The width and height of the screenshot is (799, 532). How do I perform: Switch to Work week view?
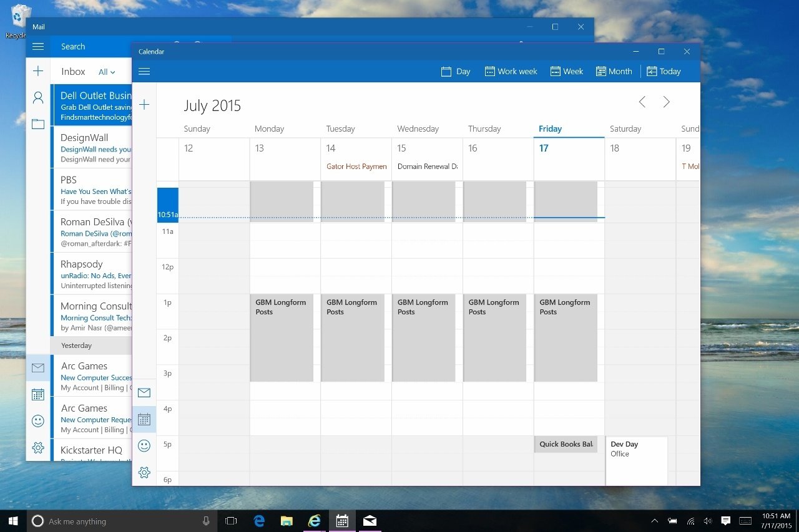(511, 71)
